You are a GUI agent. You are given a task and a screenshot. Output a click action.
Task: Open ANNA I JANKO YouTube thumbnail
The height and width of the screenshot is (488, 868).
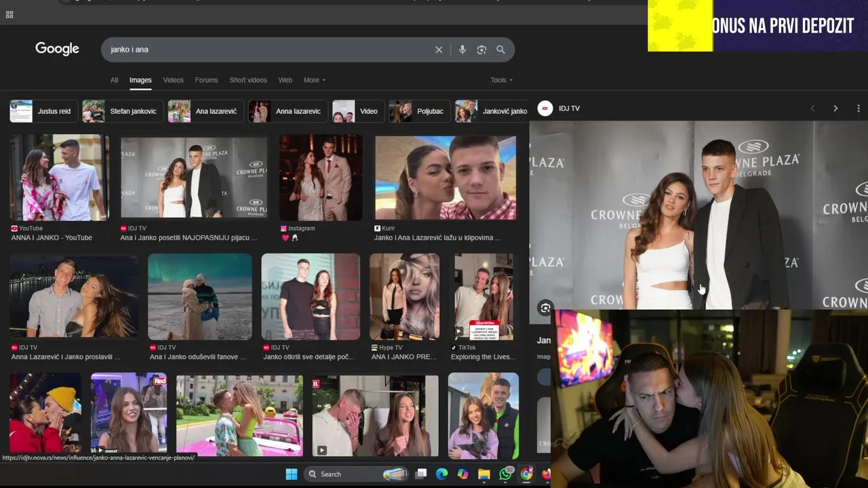59,178
